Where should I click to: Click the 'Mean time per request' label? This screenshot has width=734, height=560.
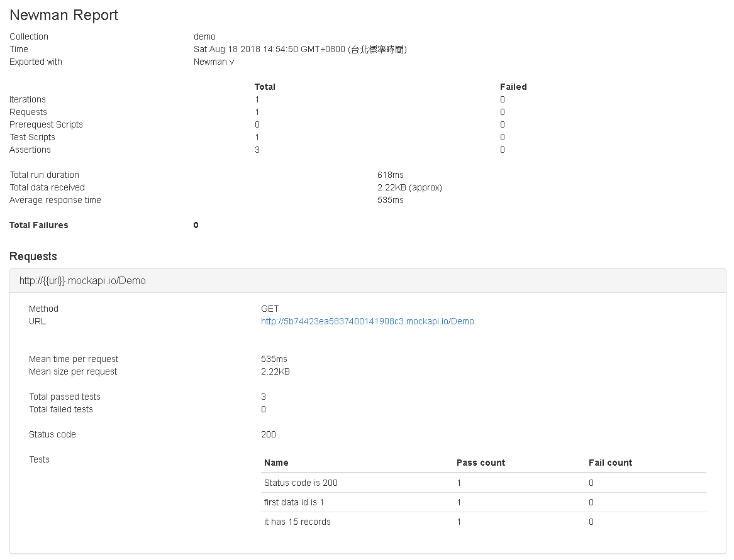point(74,359)
